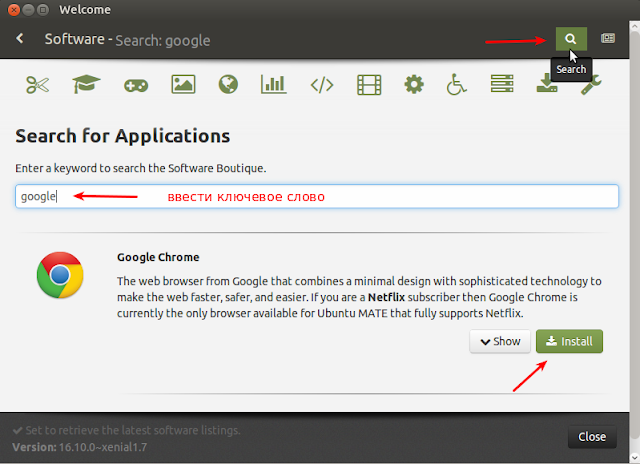Click the Version 16.10.0~xenial1.7 text
The height and width of the screenshot is (464, 640).
[x=79, y=447]
